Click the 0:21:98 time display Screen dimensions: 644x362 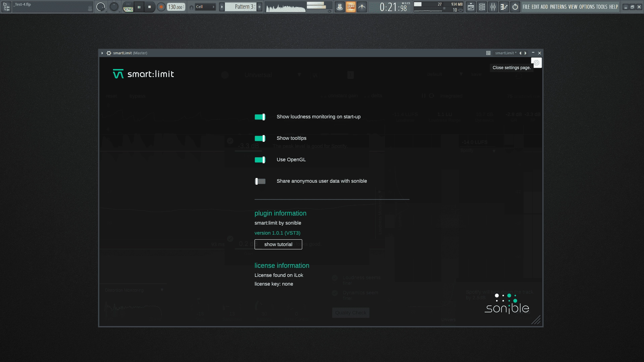(x=390, y=7)
